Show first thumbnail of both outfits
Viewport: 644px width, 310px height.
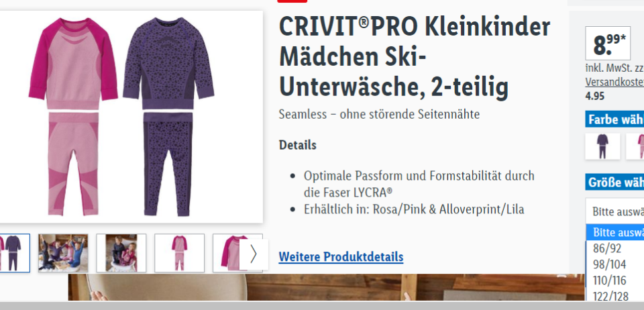(x=13, y=253)
